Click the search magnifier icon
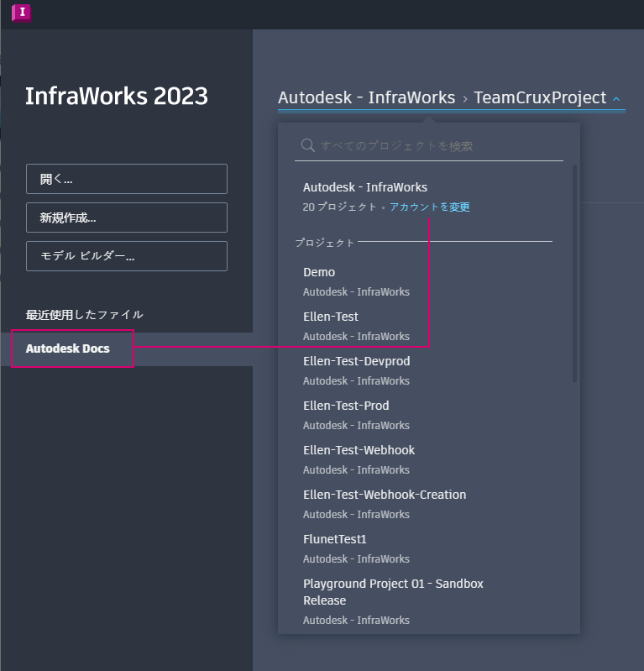This screenshot has width=644, height=671. (308, 145)
